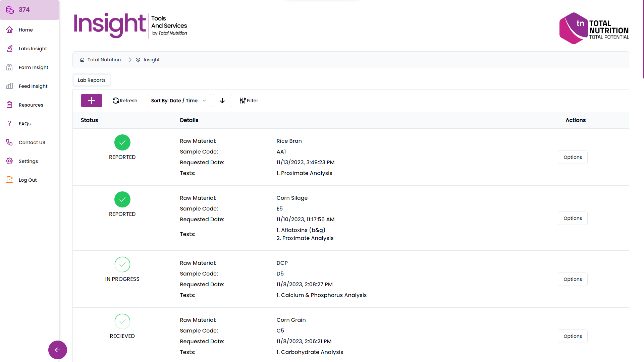
Task: Select the Farm Insight sidebar icon
Action: 9,67
